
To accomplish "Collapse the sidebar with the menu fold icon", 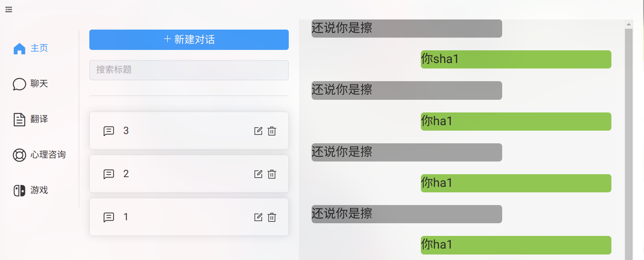I will pyautogui.click(x=8, y=9).
